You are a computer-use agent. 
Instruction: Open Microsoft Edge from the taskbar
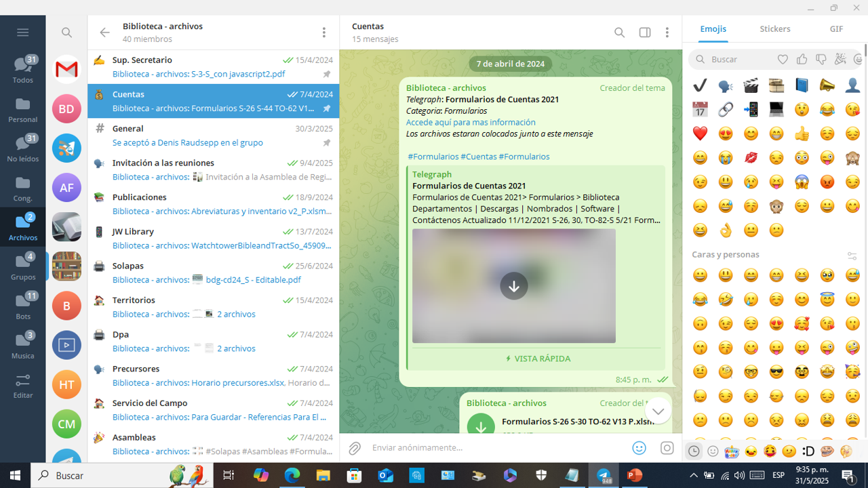[292, 476]
